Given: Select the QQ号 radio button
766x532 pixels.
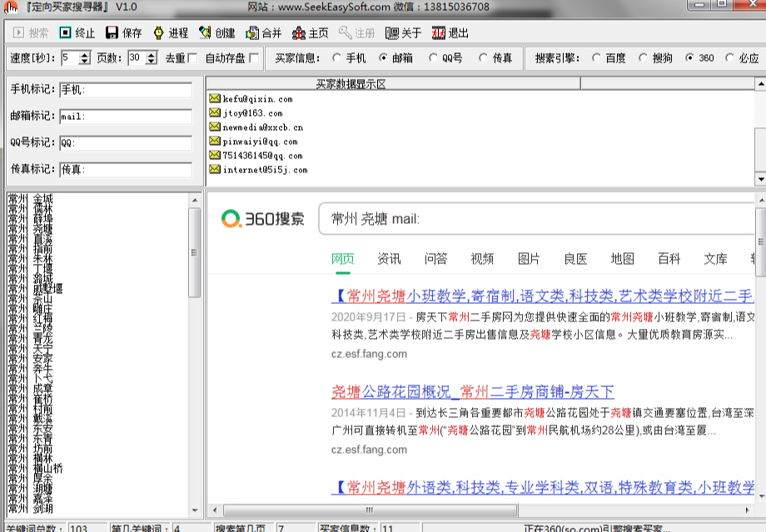Looking at the screenshot, I should click(x=433, y=58).
